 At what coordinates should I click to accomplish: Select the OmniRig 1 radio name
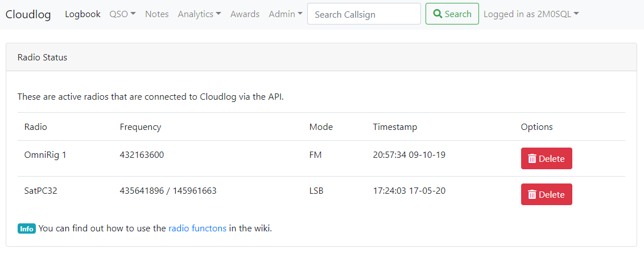click(x=46, y=154)
